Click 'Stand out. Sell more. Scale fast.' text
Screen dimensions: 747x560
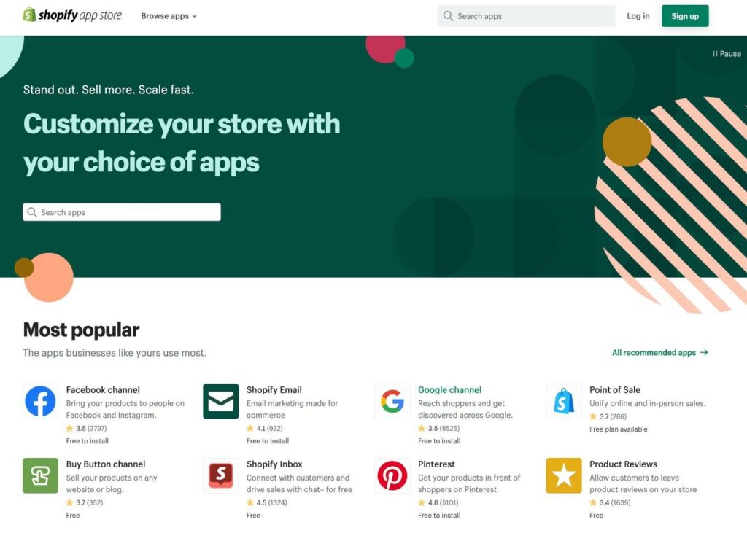(109, 90)
